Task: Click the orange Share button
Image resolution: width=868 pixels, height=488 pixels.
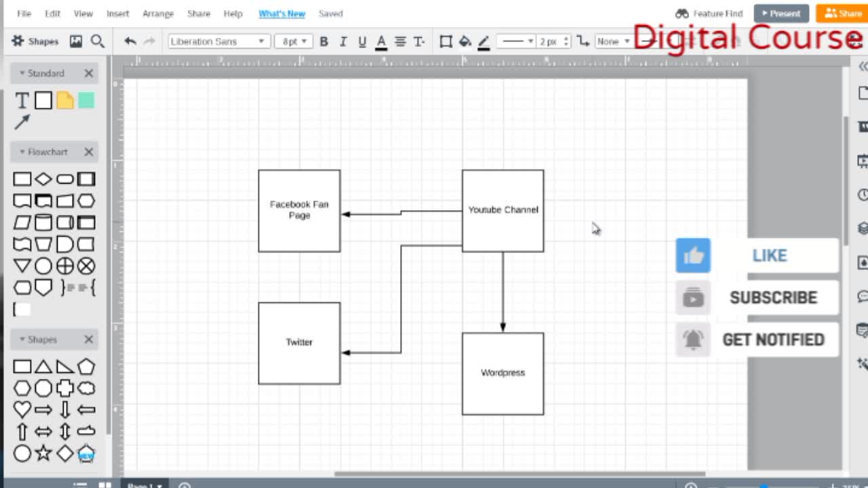Action: 843,14
